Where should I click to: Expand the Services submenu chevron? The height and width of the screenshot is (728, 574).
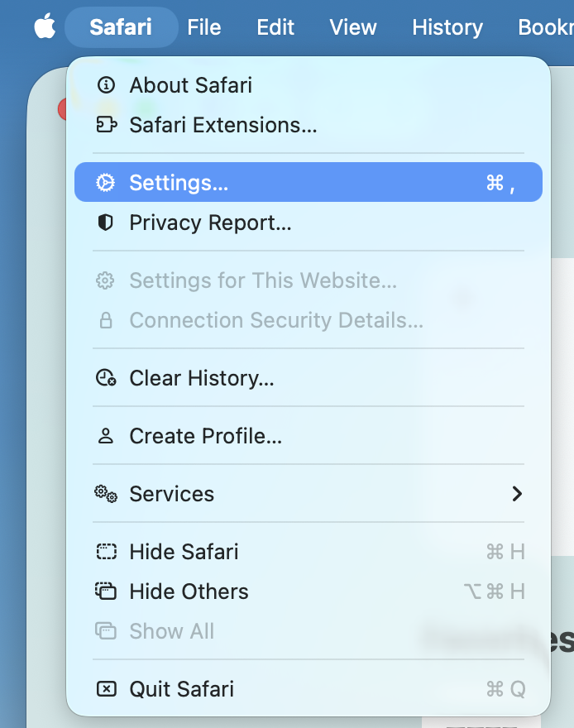tap(518, 494)
